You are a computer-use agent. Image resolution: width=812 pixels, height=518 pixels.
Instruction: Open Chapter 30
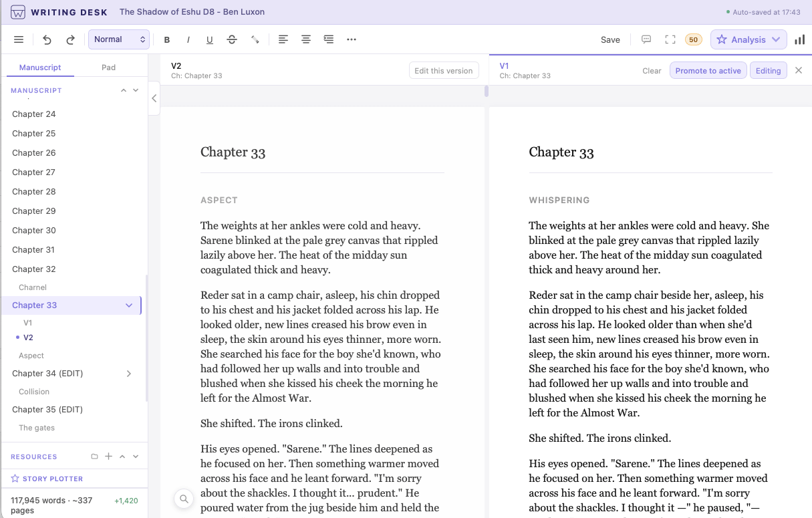tap(34, 231)
